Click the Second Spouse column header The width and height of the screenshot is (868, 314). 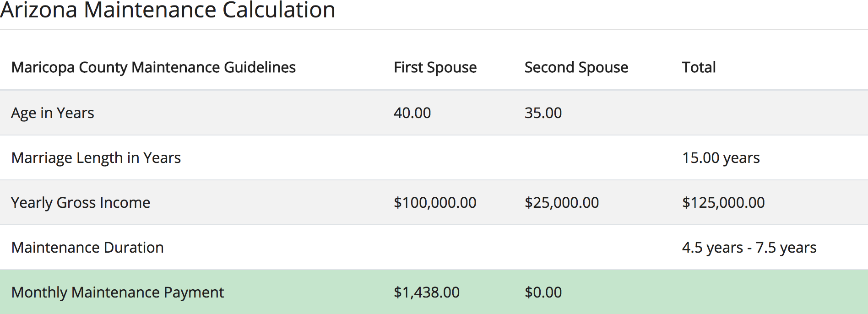(x=576, y=67)
